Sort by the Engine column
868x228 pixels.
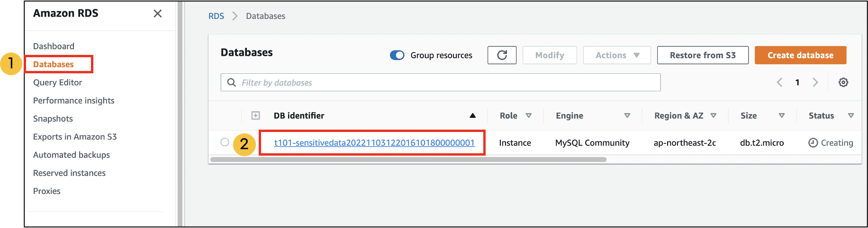click(627, 115)
